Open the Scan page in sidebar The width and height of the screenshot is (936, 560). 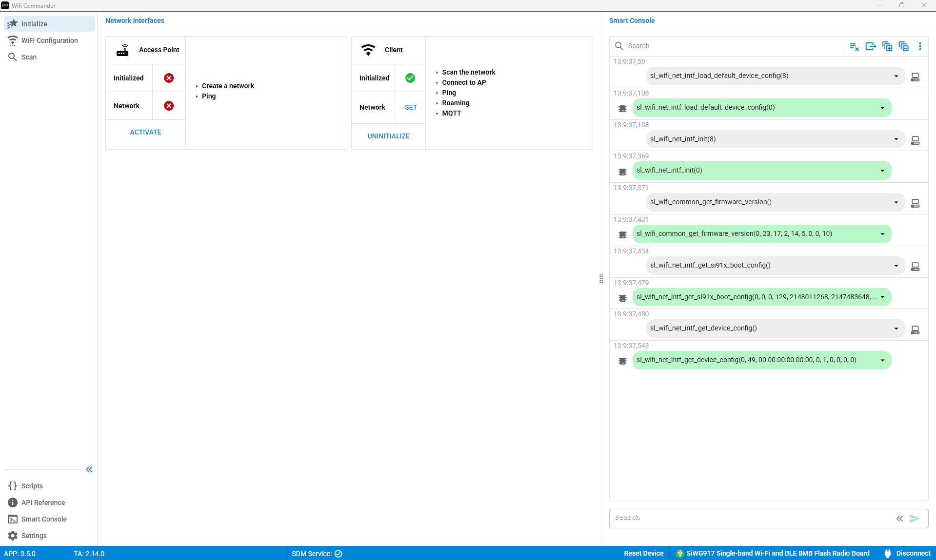(x=49, y=57)
